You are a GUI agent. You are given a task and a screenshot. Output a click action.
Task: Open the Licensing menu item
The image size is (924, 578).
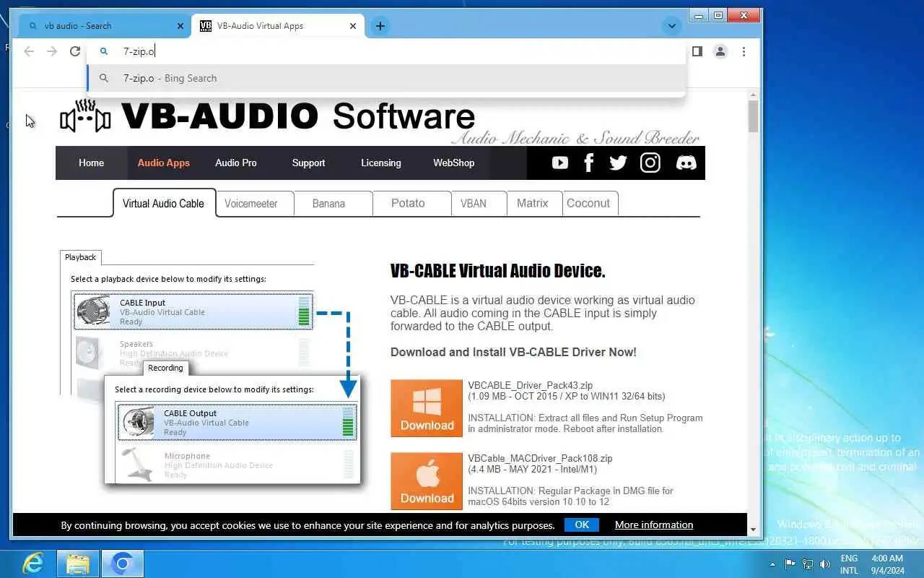[x=381, y=163]
